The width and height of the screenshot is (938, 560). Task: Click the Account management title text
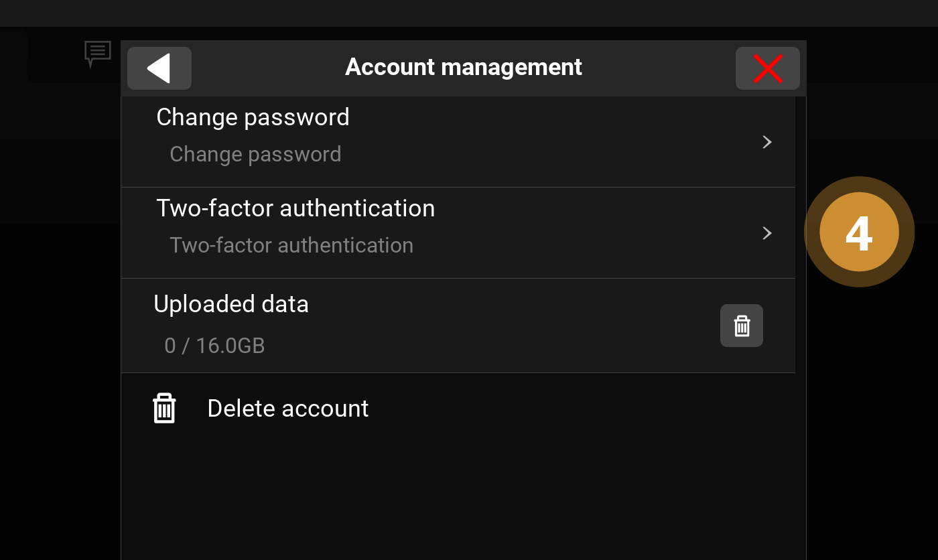coord(464,67)
